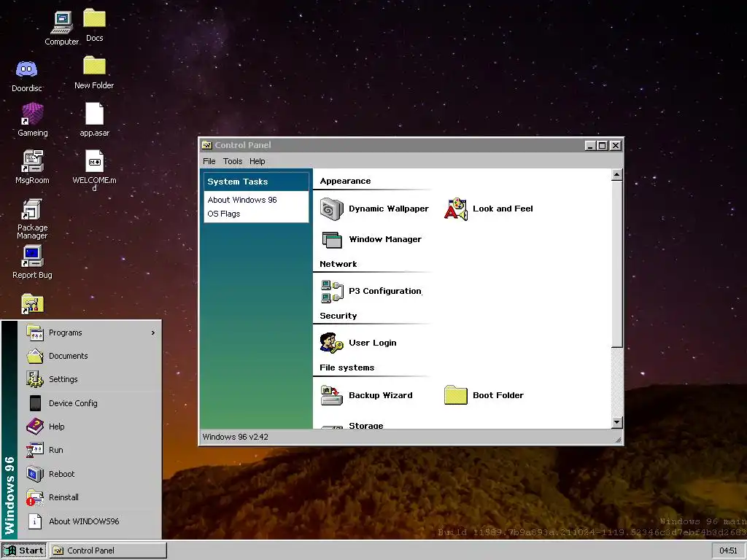Click the File systems section heading
747x560 pixels.
click(347, 367)
